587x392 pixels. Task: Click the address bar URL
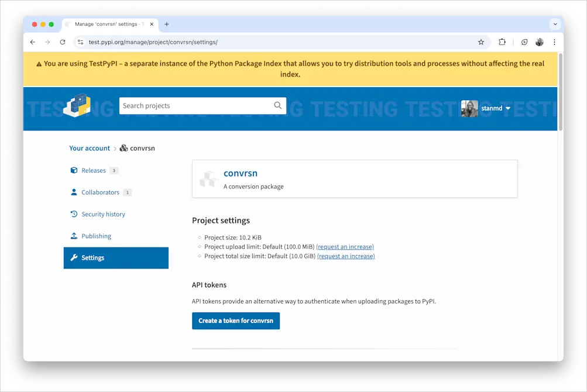153,42
